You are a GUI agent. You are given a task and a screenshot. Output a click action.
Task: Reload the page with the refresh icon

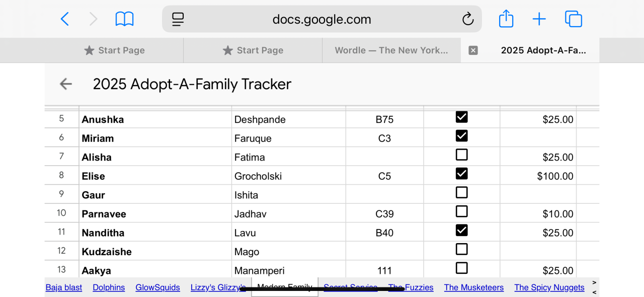(x=468, y=19)
